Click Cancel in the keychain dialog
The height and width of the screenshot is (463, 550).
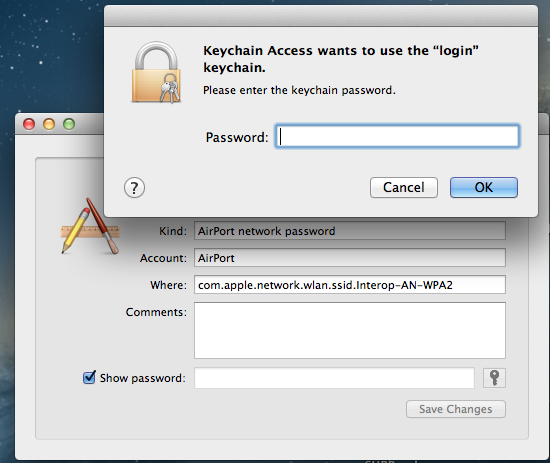tap(404, 187)
